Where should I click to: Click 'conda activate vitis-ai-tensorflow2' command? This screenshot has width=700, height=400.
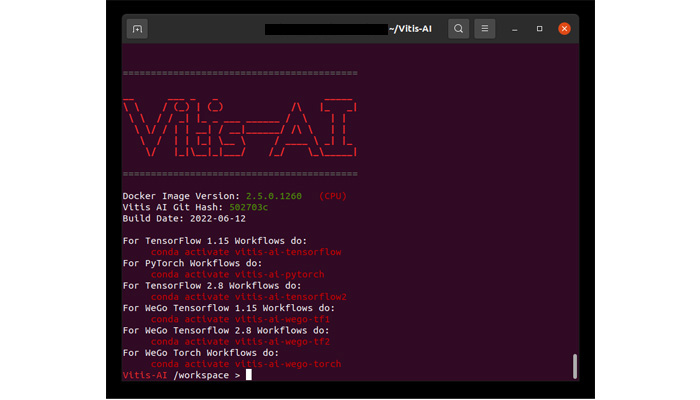249,297
